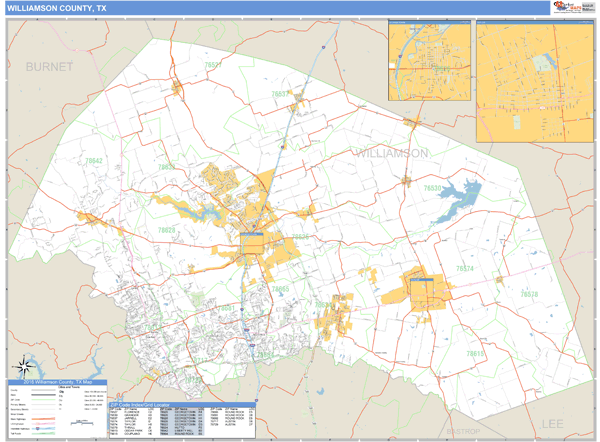Click the 2015 Williamson County, TX Map legend header
Screen dimensions: 600x442
pyautogui.click(x=57, y=382)
